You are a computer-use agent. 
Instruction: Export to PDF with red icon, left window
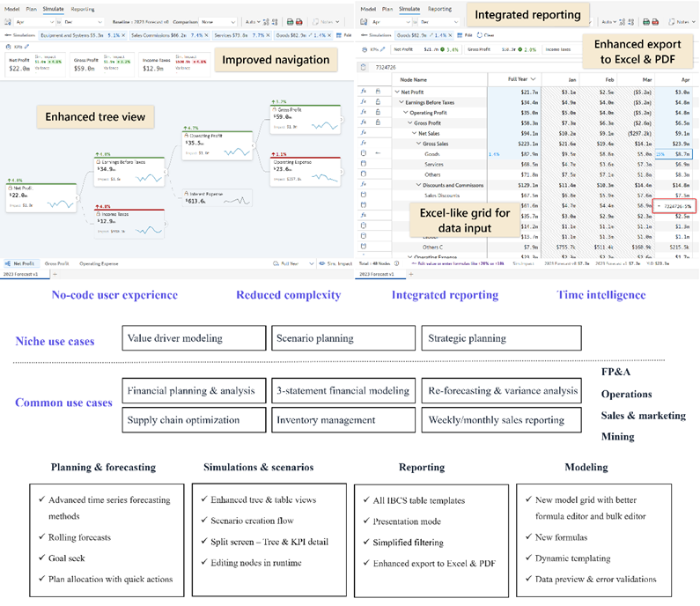pyautogui.click(x=299, y=21)
